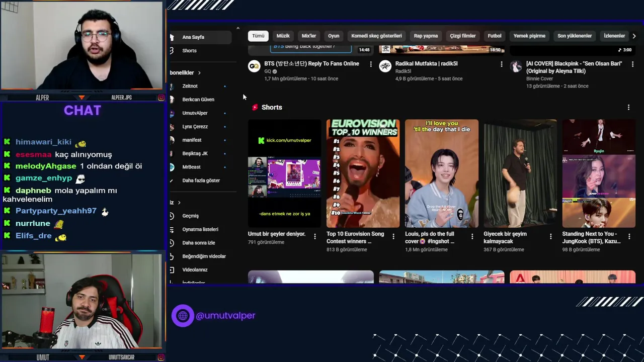Open options menu for BTS Reply video
The height and width of the screenshot is (362, 644).
point(371,64)
